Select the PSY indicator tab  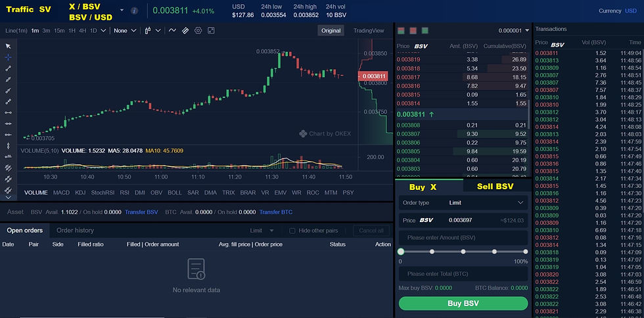tap(348, 193)
